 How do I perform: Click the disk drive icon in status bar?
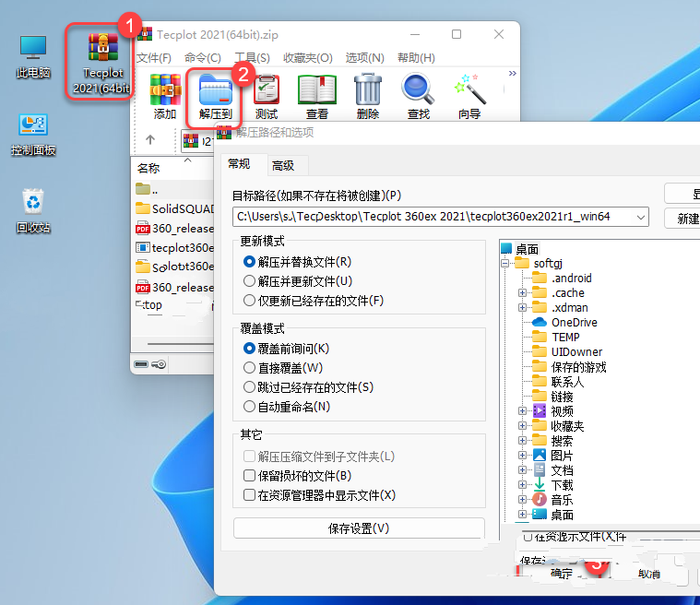(141, 364)
